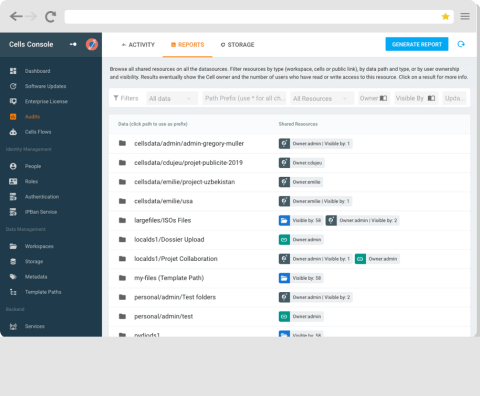Open Cells Flows in the sidebar

38,132
